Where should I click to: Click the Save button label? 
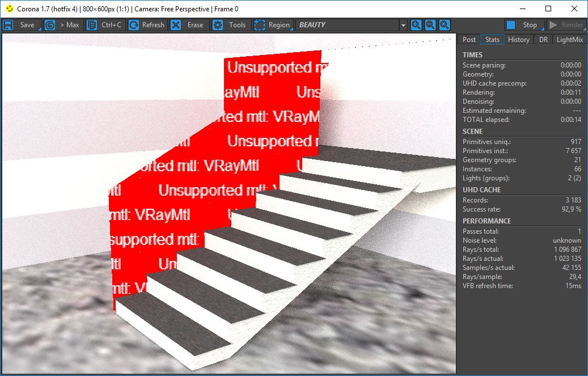[27, 25]
